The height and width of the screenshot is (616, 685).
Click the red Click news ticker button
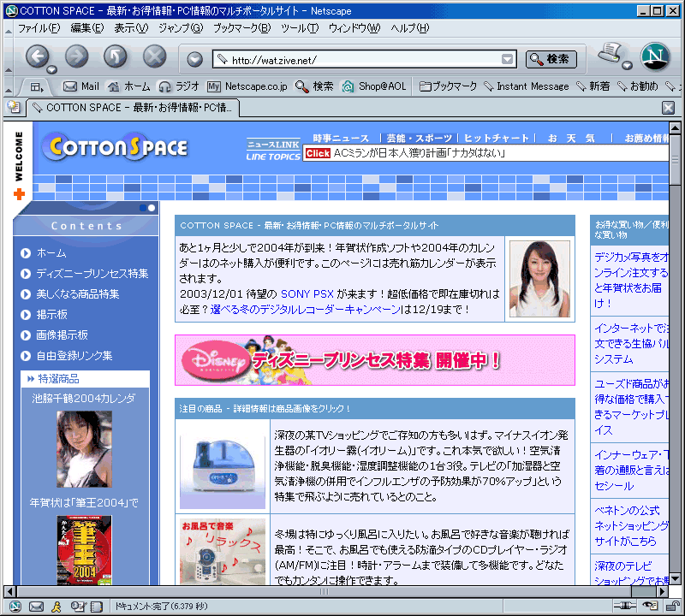(x=318, y=153)
